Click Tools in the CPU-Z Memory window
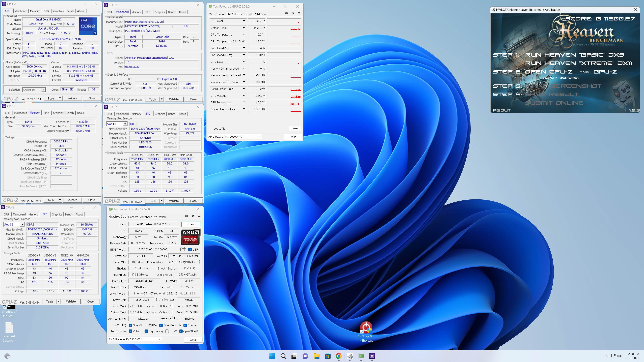This screenshot has height=362, width=644. click(51, 200)
